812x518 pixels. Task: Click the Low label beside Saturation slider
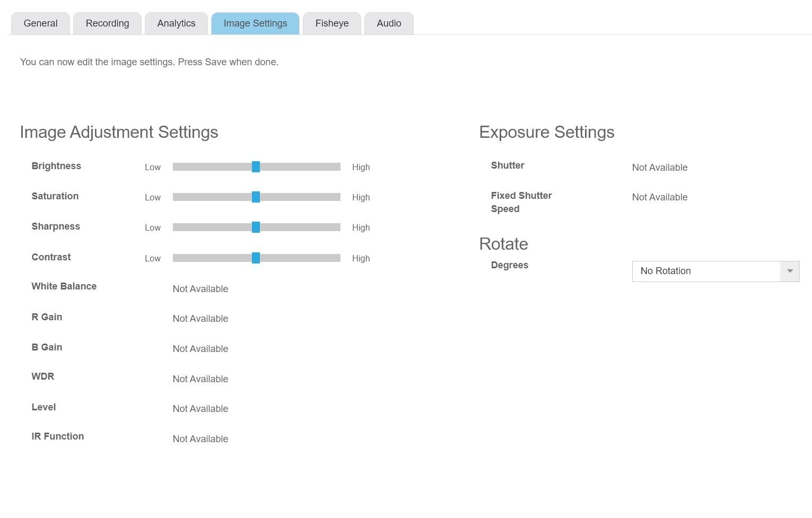click(x=153, y=197)
